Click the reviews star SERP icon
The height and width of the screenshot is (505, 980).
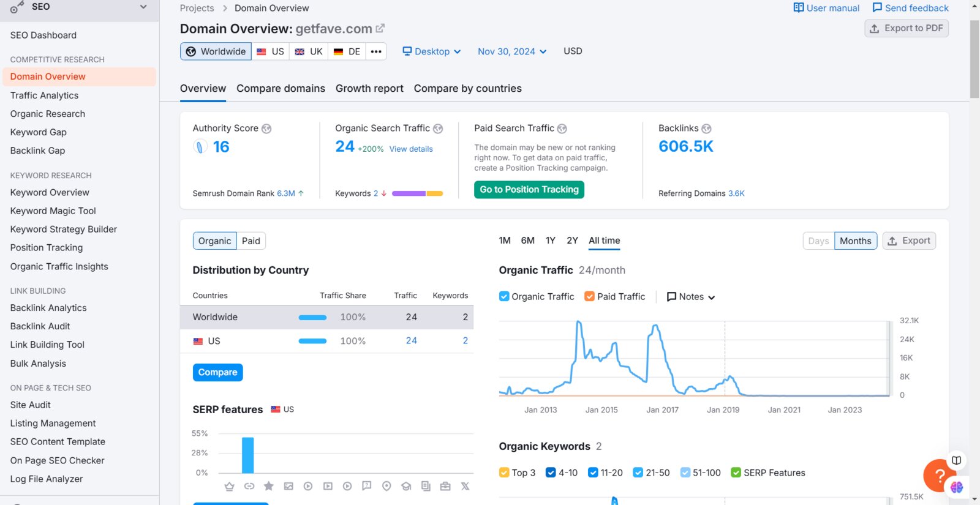click(x=269, y=486)
